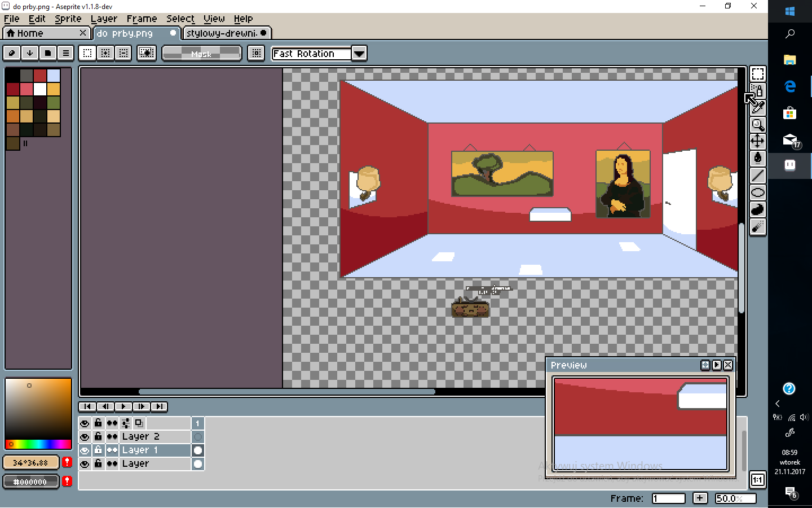Select the Ellipse tool

coord(757,192)
